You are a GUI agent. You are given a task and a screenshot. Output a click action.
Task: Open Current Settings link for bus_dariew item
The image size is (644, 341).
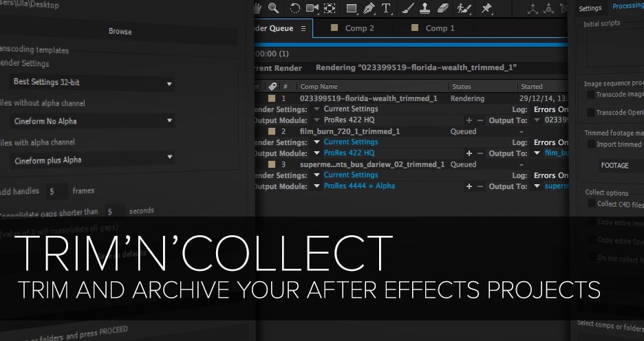[351, 175]
